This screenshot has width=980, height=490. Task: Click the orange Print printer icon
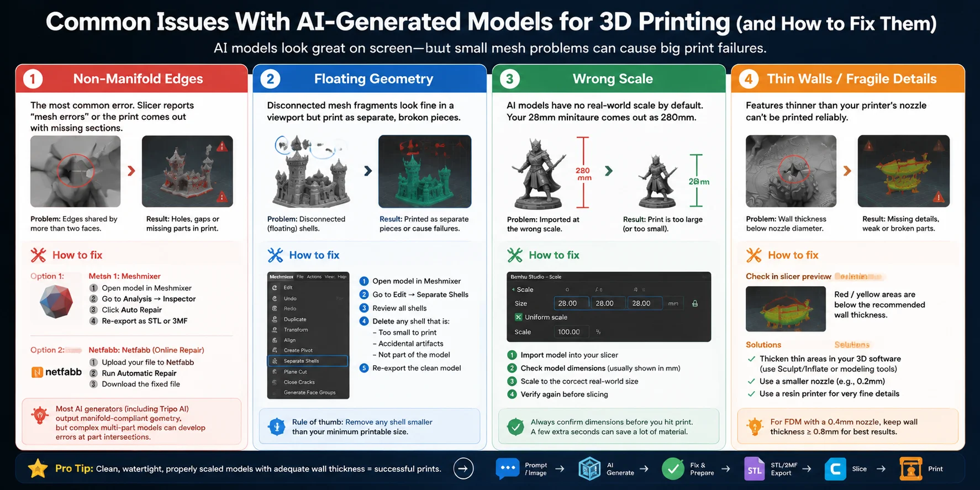pos(910,468)
